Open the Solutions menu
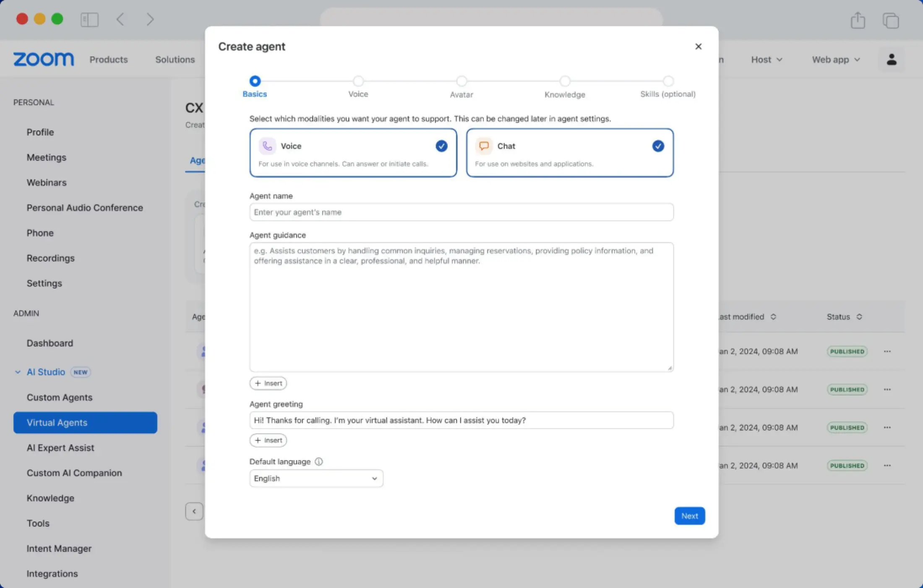923x588 pixels. (x=175, y=60)
